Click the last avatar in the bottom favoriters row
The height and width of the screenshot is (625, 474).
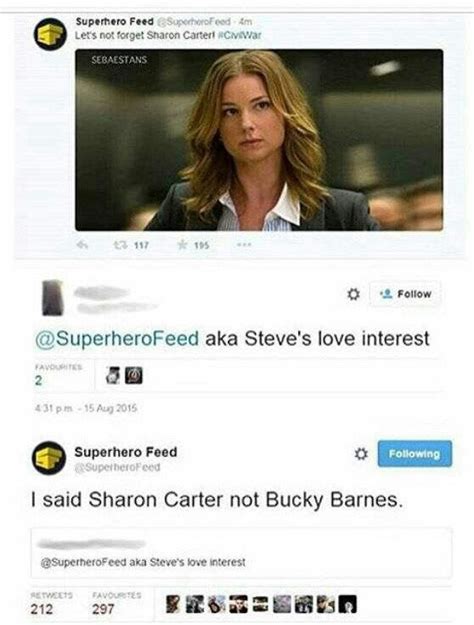[x=348, y=604]
